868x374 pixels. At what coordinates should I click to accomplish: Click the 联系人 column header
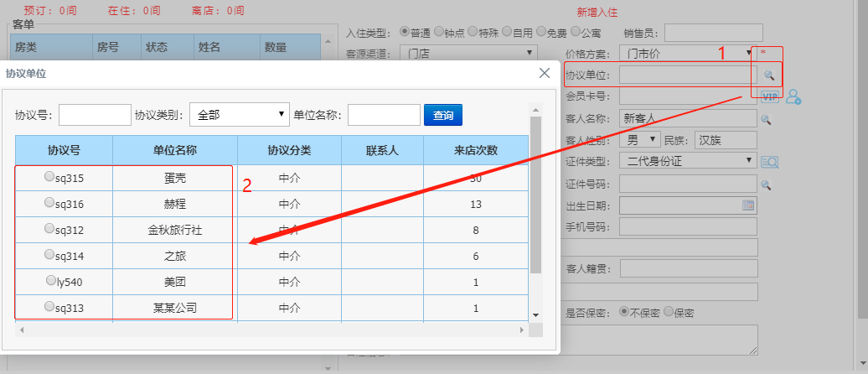[383, 150]
